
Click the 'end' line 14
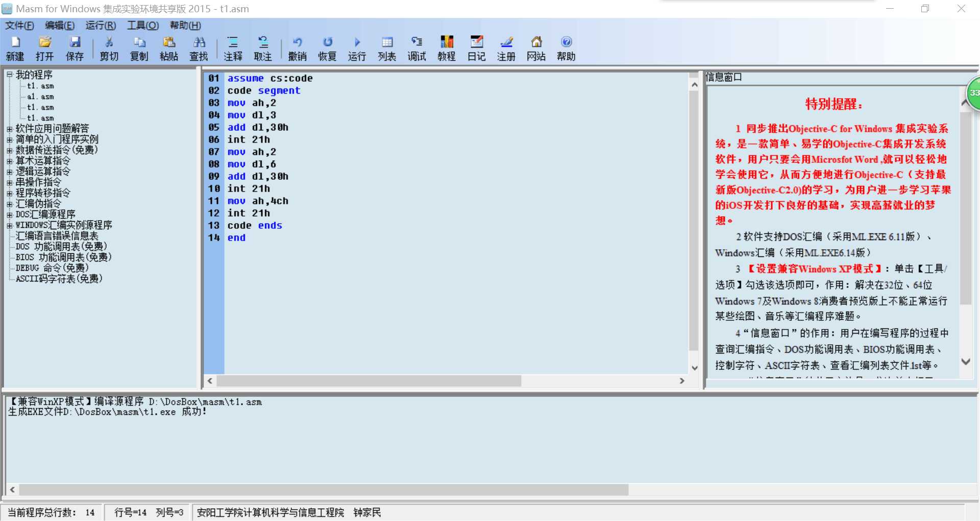point(236,238)
